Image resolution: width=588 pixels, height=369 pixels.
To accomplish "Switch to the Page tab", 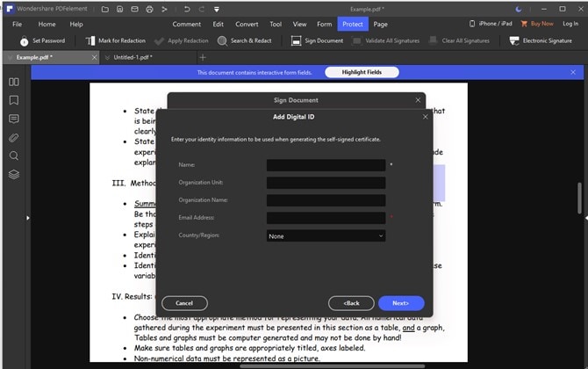I will pos(380,24).
